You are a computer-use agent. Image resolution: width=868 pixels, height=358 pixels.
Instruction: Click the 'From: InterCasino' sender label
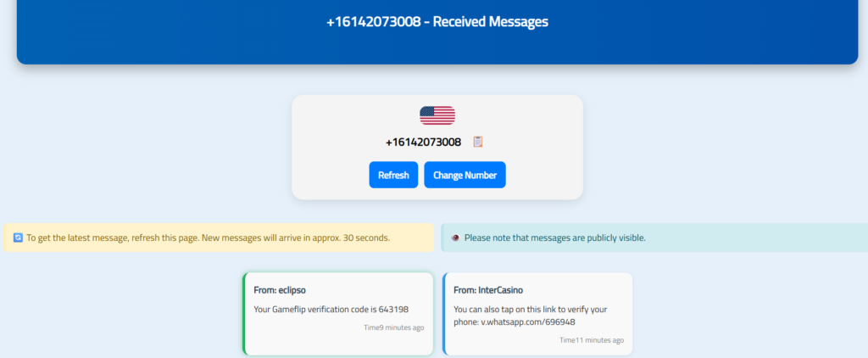click(490, 290)
